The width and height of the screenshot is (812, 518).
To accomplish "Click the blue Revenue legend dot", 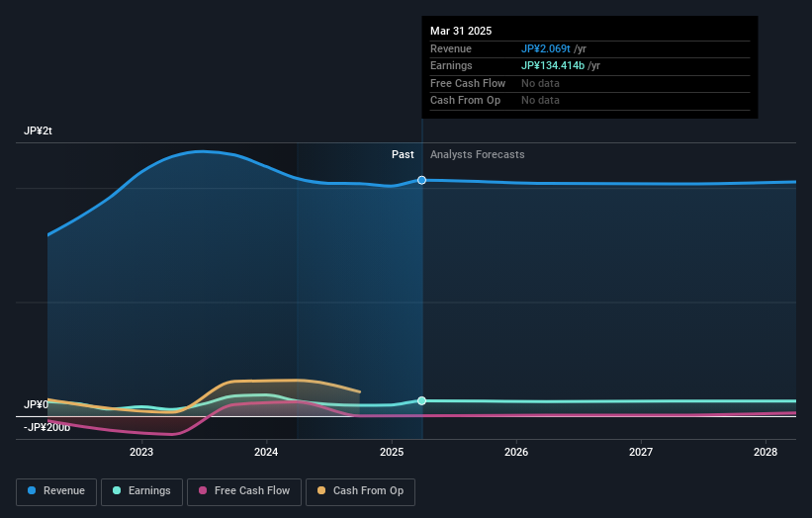I will click(32, 490).
